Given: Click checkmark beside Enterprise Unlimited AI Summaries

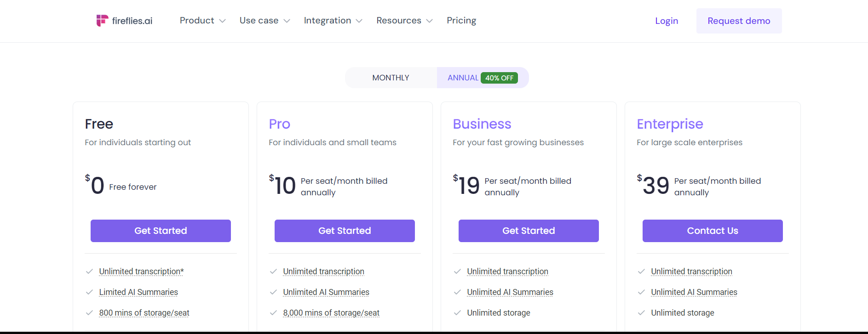Looking at the screenshot, I should (x=641, y=292).
